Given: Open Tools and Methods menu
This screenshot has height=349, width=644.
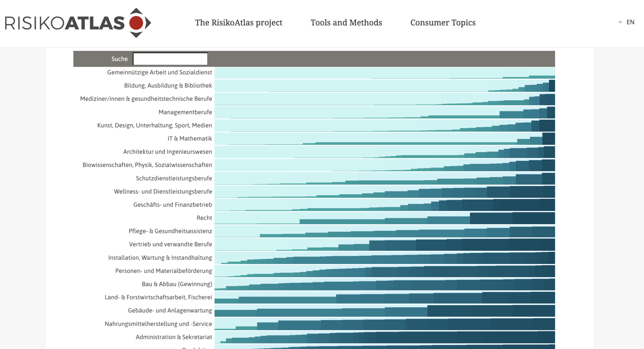Looking at the screenshot, I should pyautogui.click(x=346, y=23).
